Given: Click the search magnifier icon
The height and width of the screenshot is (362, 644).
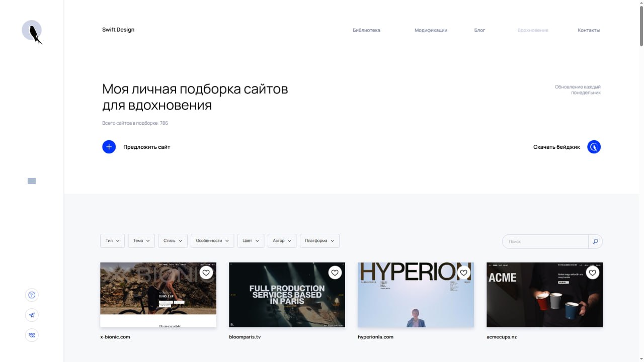Looking at the screenshot, I should (x=595, y=241).
